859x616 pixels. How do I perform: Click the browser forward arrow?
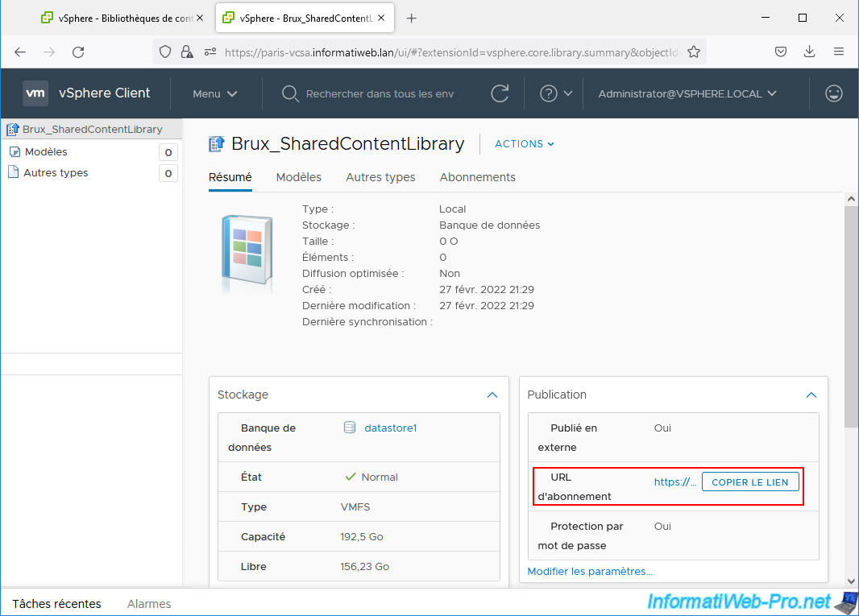(49, 52)
